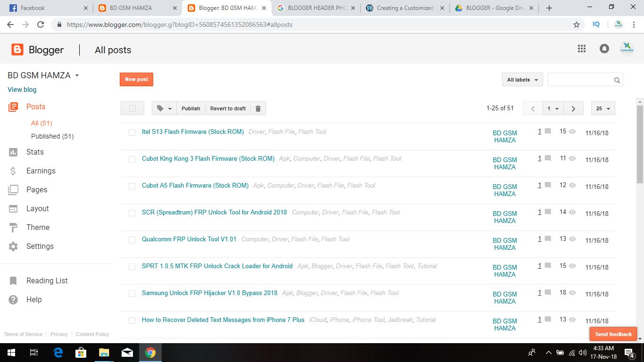Open Task View on the taskbar
The image size is (644, 362).
[34, 353]
